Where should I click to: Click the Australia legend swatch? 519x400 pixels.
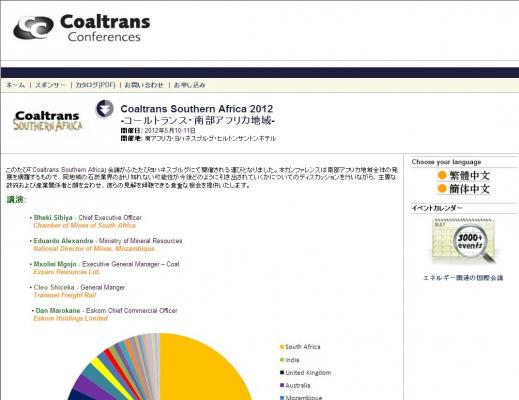pyautogui.click(x=282, y=386)
